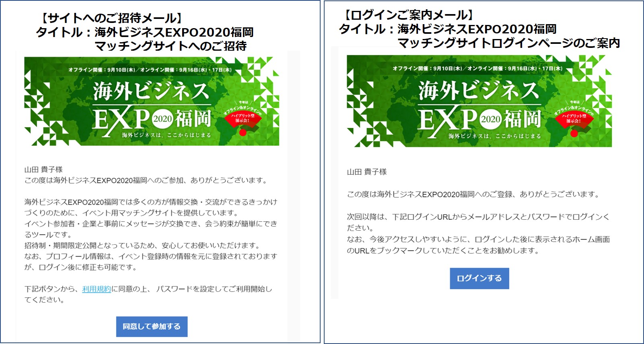
Task: Click the 2020 circle logo in left banner
Action: (x=163, y=119)
